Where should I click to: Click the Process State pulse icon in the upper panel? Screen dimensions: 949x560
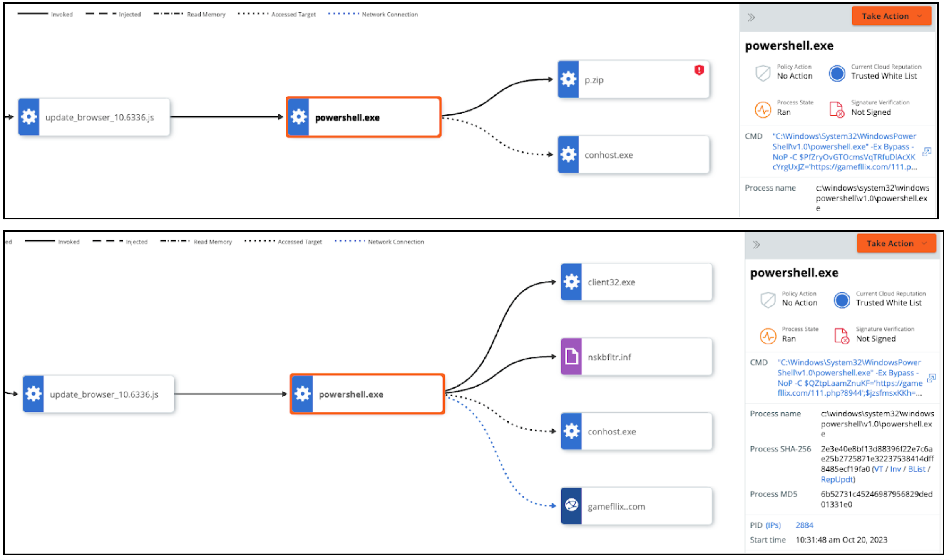pos(763,109)
